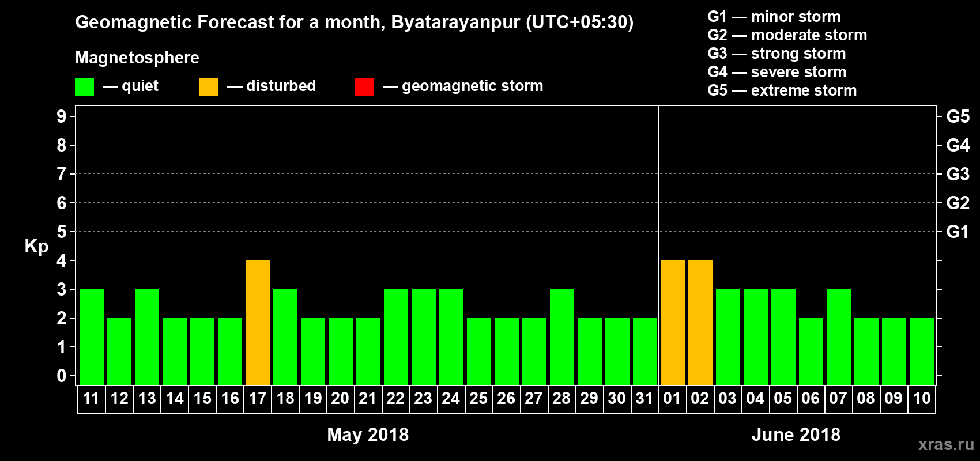Click the date label 31 on axis
Viewport: 980px width, 461px height.
click(x=644, y=398)
